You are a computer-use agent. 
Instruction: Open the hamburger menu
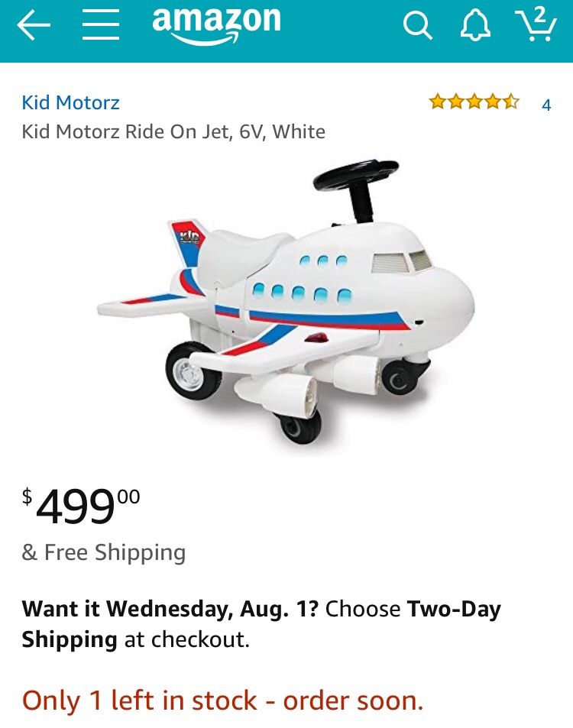(101, 25)
